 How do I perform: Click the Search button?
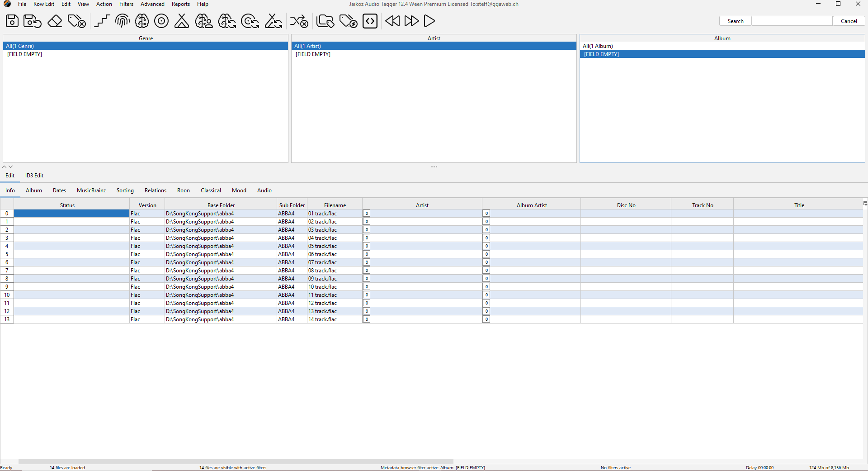tap(735, 21)
